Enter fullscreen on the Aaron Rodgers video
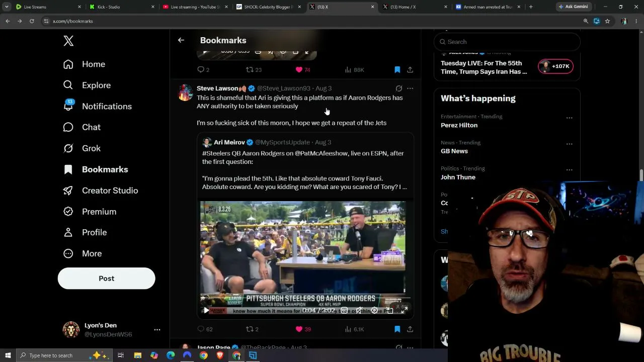The height and width of the screenshot is (362, 644). tap(404, 311)
